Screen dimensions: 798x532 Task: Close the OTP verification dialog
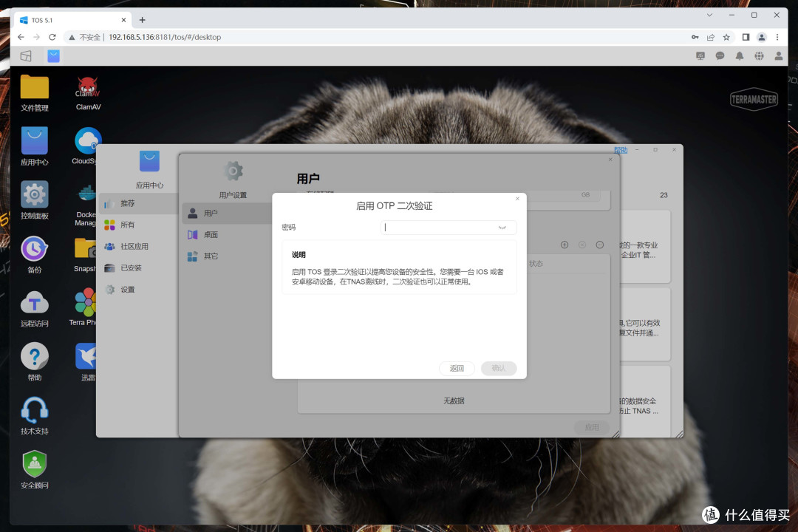pos(517,199)
